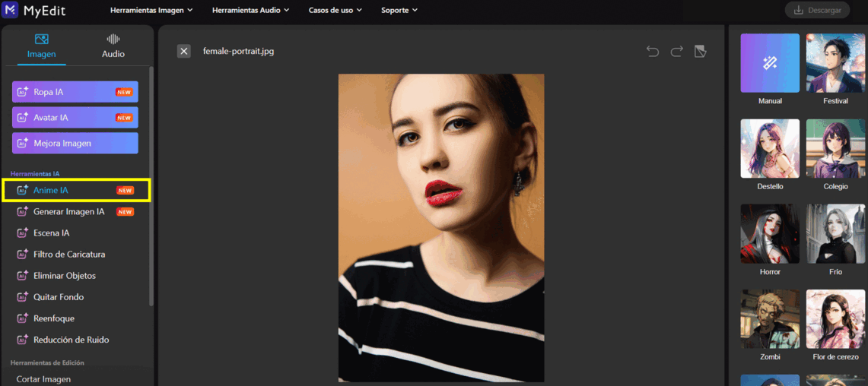The image size is (868, 386).
Task: Expand the Casos de uso menu
Action: pos(335,10)
